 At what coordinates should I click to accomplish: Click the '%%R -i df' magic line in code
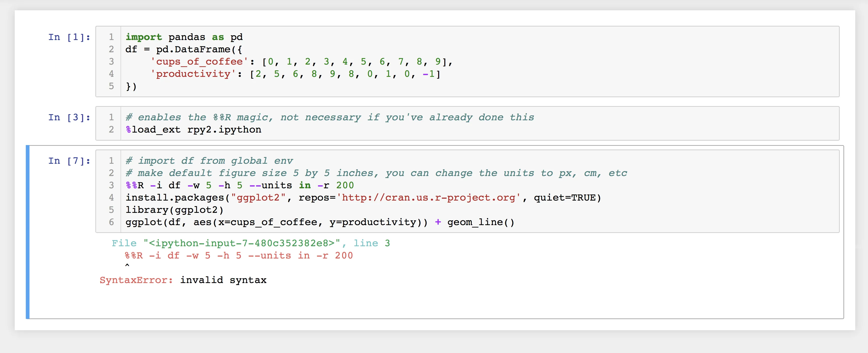coord(153,185)
